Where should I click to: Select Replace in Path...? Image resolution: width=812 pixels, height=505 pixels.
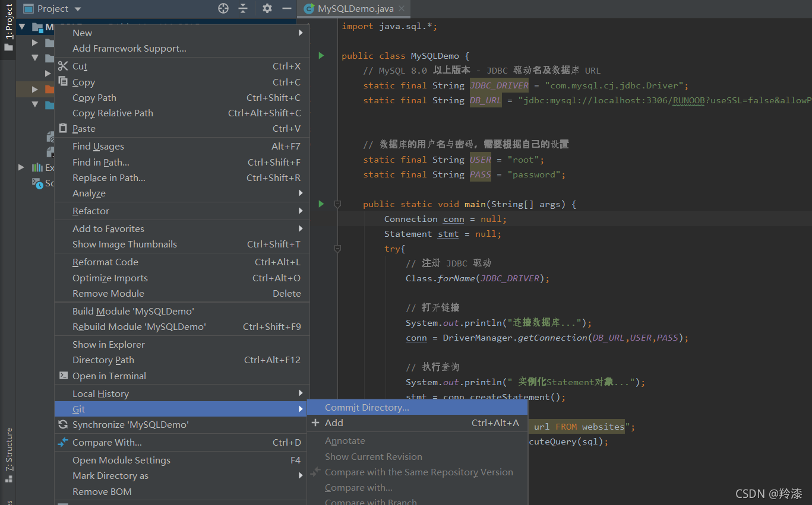(182, 177)
